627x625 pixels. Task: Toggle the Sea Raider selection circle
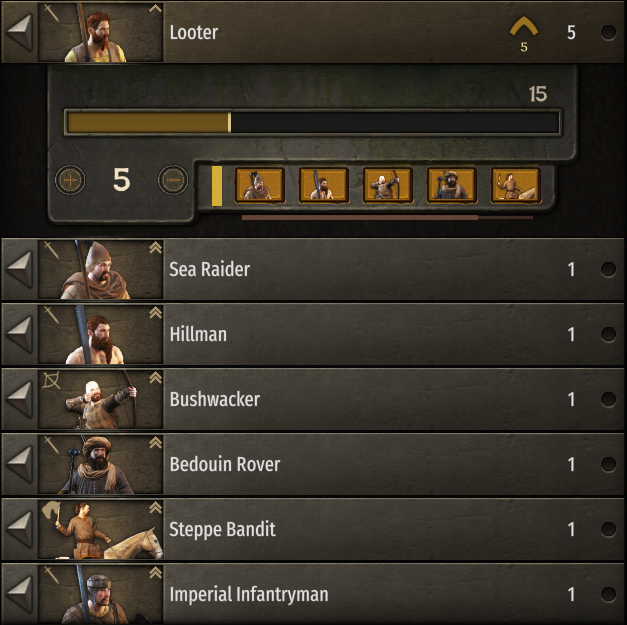point(608,269)
